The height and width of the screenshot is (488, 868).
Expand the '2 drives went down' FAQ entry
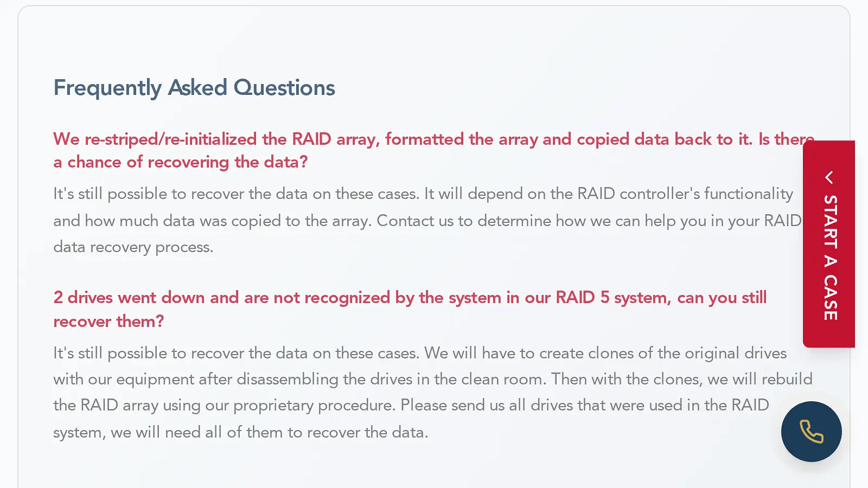coord(380,309)
